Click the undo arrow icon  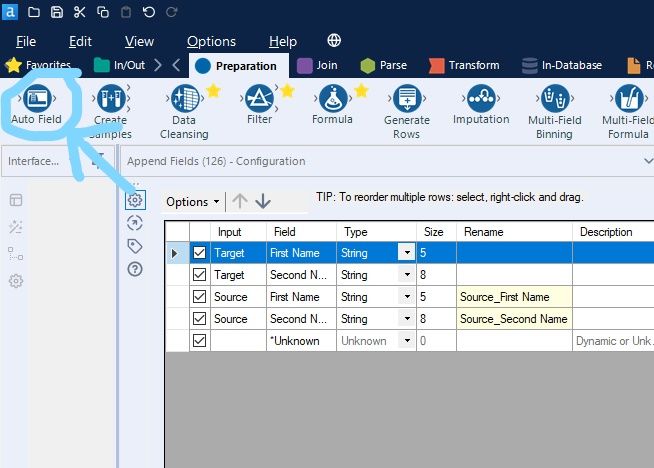pyautogui.click(x=149, y=12)
